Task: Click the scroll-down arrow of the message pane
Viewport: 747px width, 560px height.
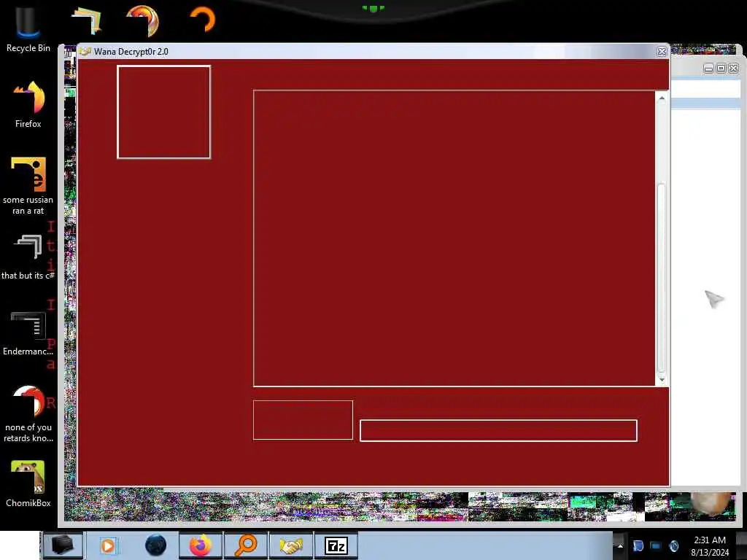Action: pos(662,379)
